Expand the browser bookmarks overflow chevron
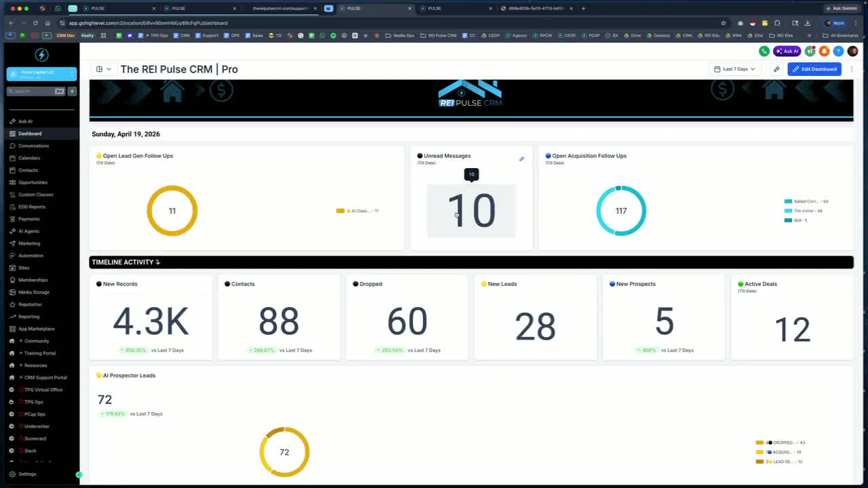This screenshot has width=868, height=488. (809, 35)
